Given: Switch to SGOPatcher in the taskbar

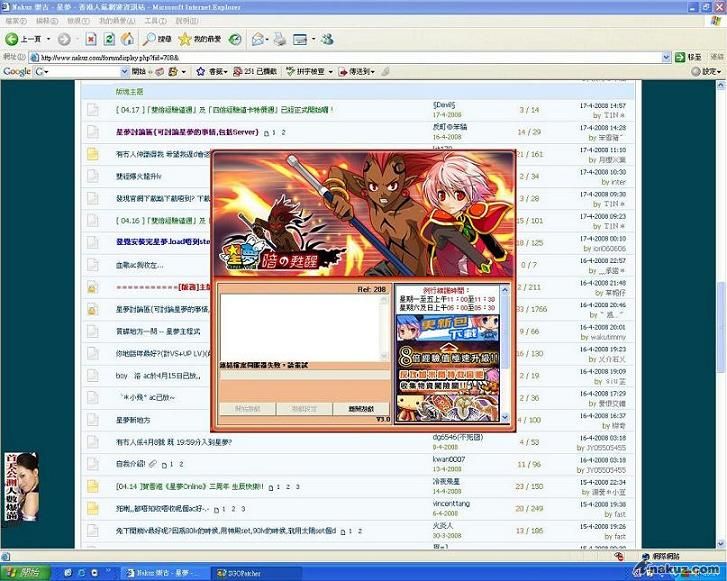Looking at the screenshot, I should (245, 572).
